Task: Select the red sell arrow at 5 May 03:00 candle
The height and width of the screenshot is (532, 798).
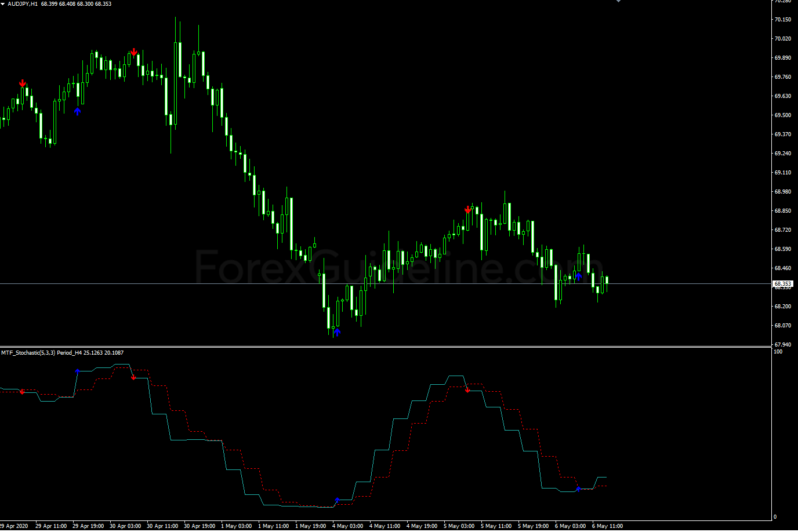Action: coord(468,209)
